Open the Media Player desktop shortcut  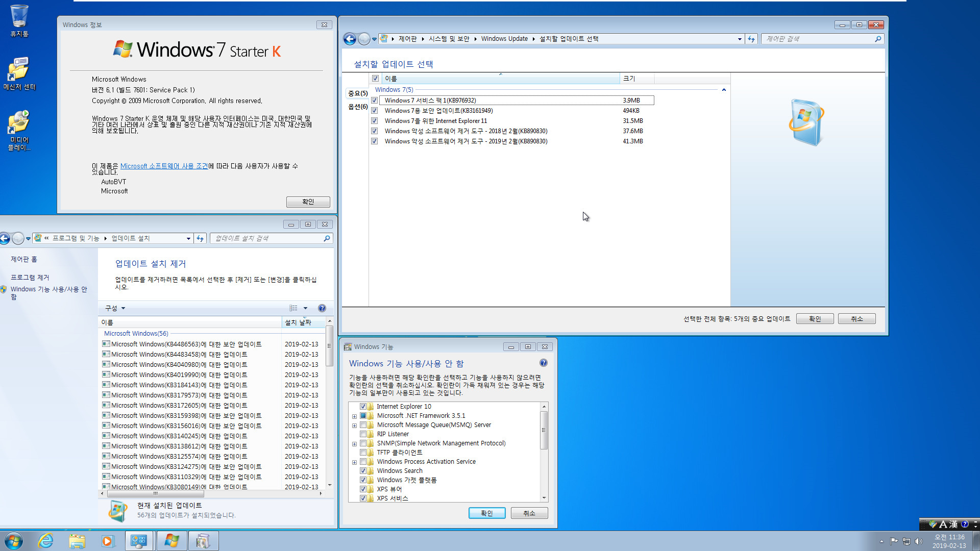click(x=19, y=130)
